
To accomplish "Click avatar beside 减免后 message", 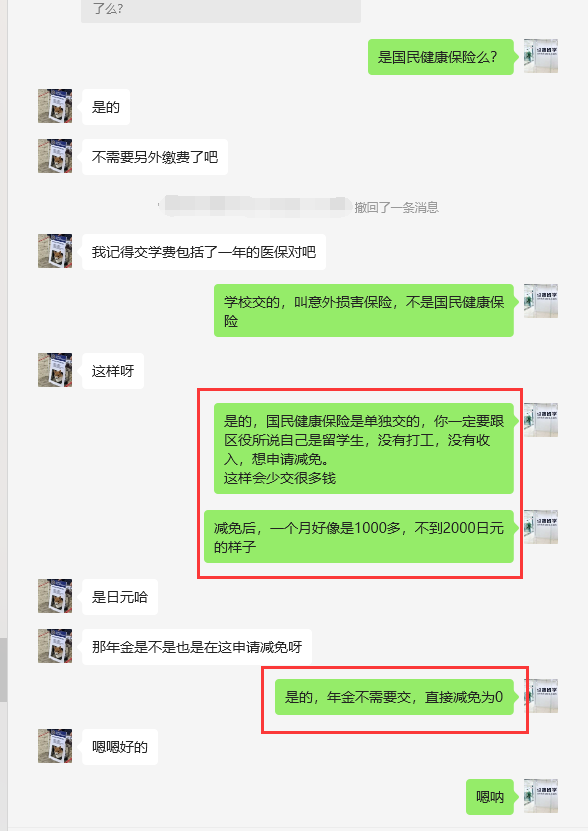I will (x=541, y=527).
